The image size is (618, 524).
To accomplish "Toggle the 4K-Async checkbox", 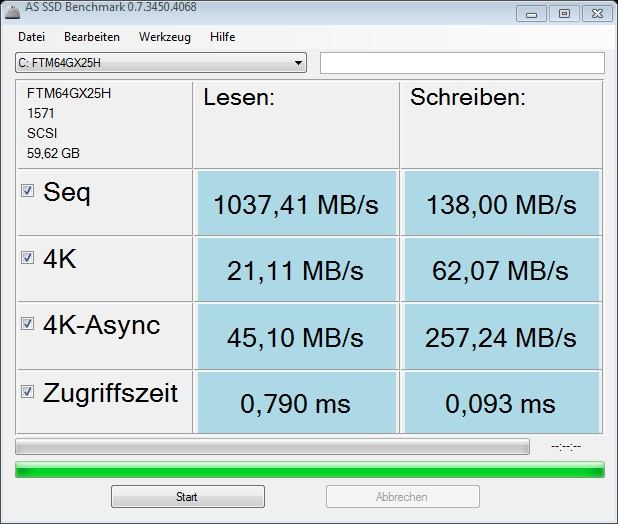I will [x=28, y=323].
